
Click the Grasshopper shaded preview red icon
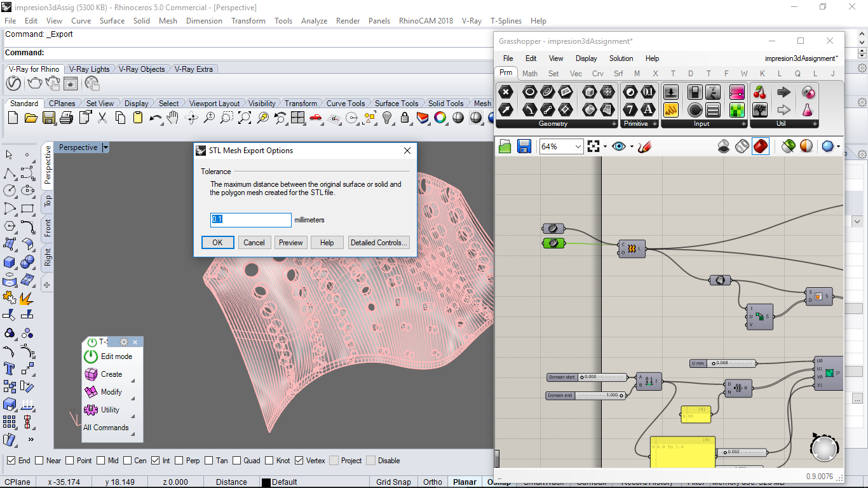(x=761, y=147)
